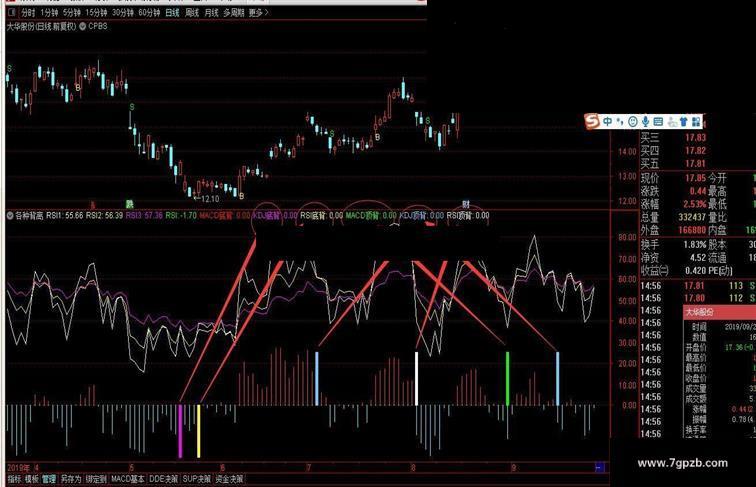Open the Sogou skin shirt icon

pyautogui.click(x=684, y=122)
